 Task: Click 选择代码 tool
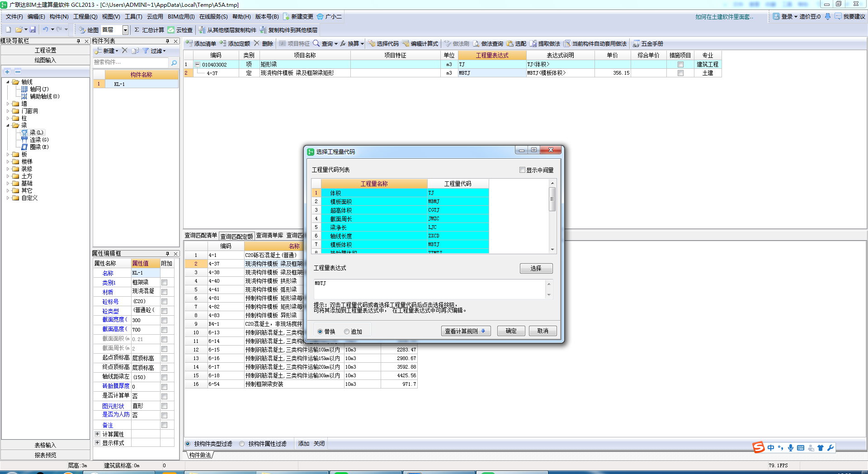[x=383, y=43]
